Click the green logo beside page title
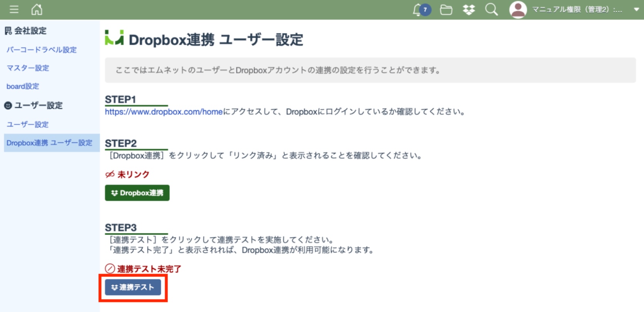 114,38
